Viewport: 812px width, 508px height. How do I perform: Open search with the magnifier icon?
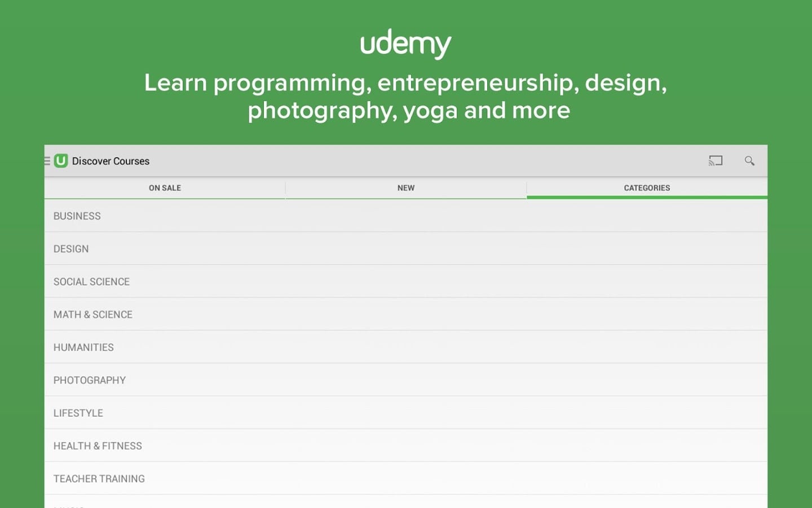(x=749, y=161)
